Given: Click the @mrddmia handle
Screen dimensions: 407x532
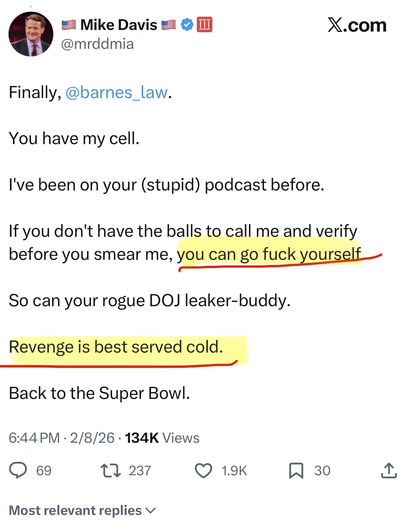Looking at the screenshot, I should pyautogui.click(x=97, y=44).
